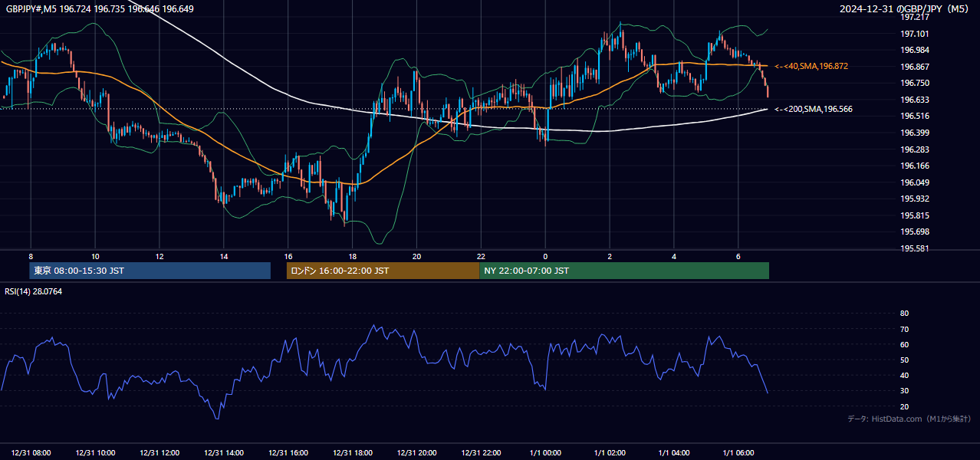Viewport: 980px width, 460px height.
Task: Click hour label 2 under price chart
Action: pos(610,256)
